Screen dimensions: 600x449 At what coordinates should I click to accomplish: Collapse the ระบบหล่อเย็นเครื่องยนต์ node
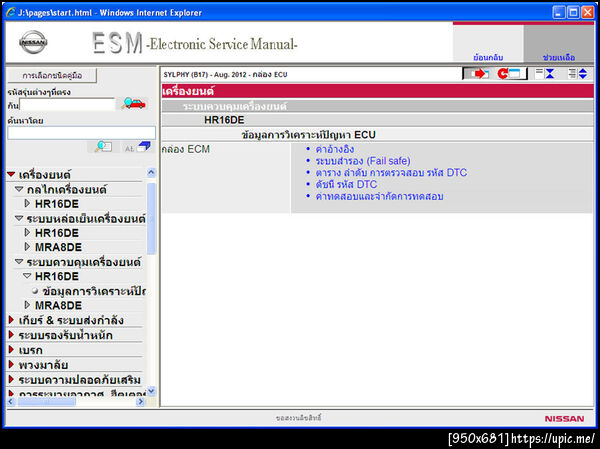click(19, 219)
